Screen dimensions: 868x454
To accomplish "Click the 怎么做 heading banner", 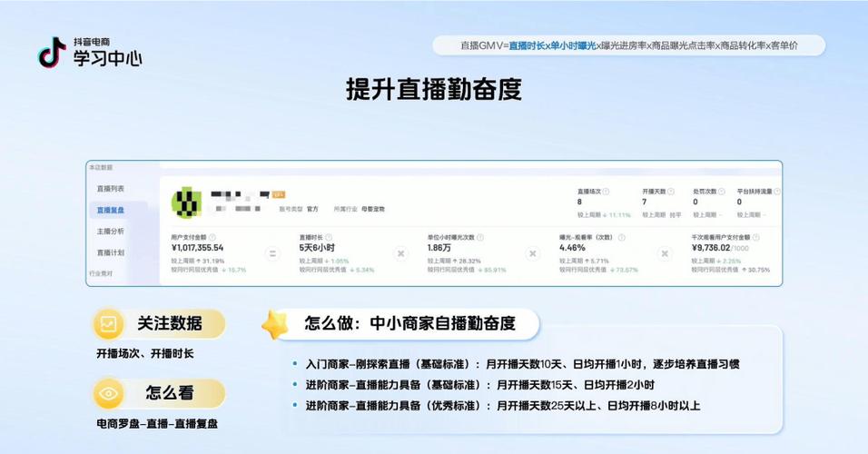I will 409,323.
